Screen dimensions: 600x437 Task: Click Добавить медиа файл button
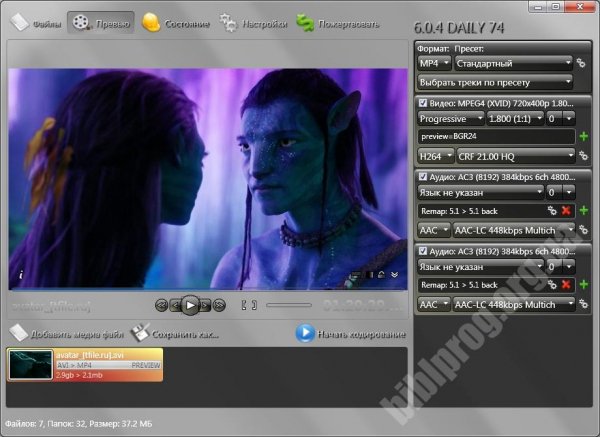[67, 334]
